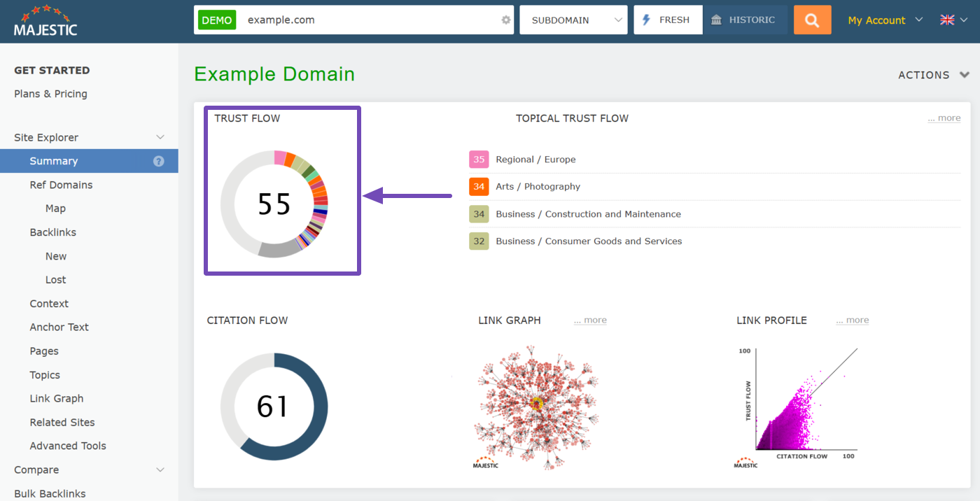Click more link beside Link Graph
The height and width of the screenshot is (501, 980).
tap(590, 320)
